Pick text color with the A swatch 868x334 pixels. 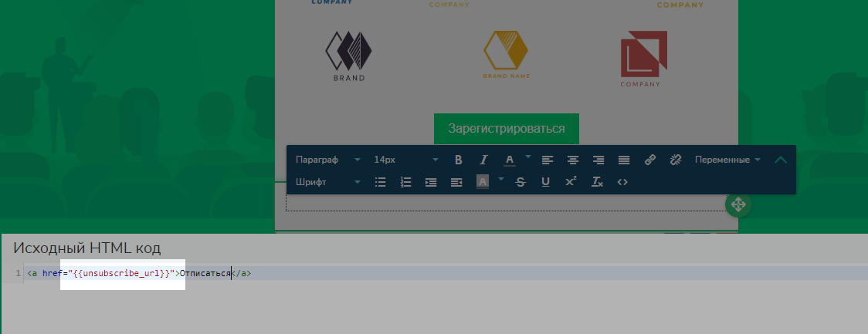pyautogui.click(x=509, y=160)
